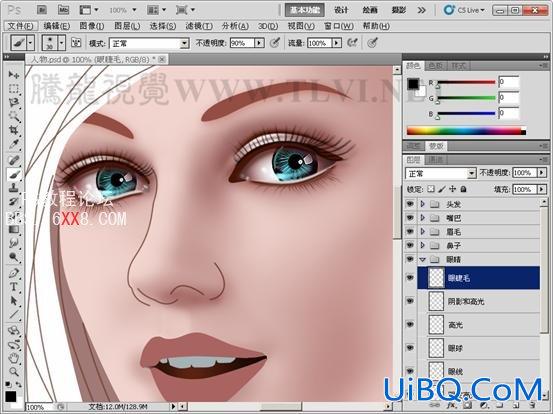Viewport: 553px width, 414px height.
Task: Open the 窗口(W) menu
Action: coord(339,26)
